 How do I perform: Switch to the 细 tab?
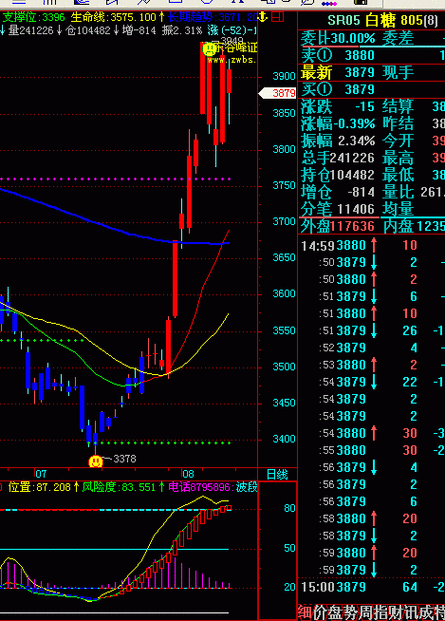305,613
